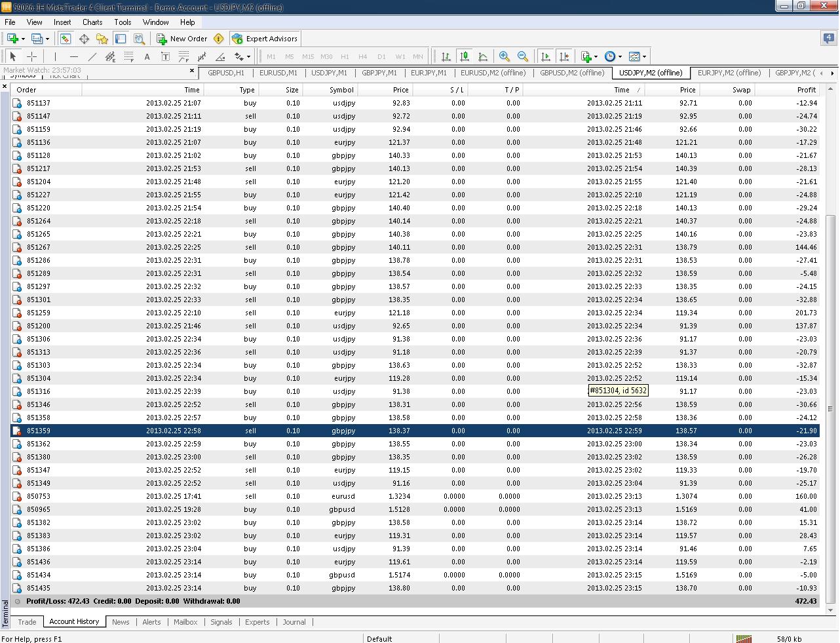Select the Trend by Angle tool
840x643 pixels.
(221, 56)
